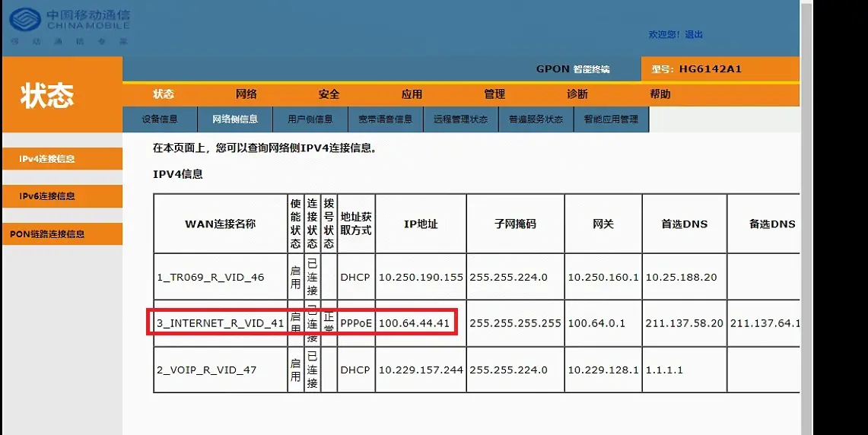Screen dimensions: 868x435
Task: Switch to the 普通服务状态 tab
Action: [536, 119]
